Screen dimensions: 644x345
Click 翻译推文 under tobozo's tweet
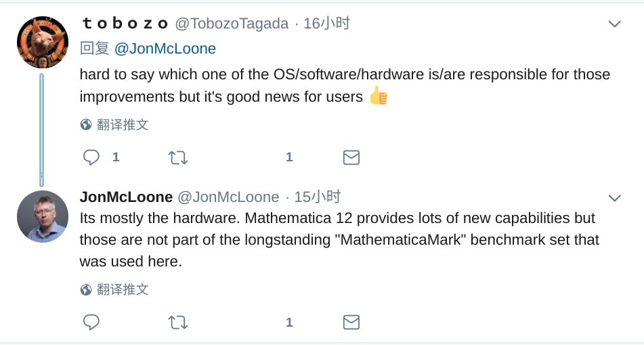(123, 125)
